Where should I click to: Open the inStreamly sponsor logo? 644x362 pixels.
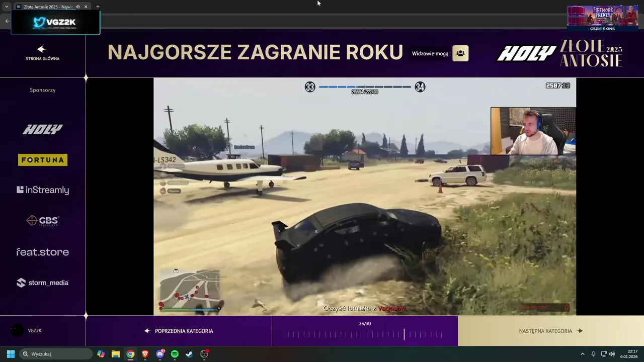(x=43, y=190)
